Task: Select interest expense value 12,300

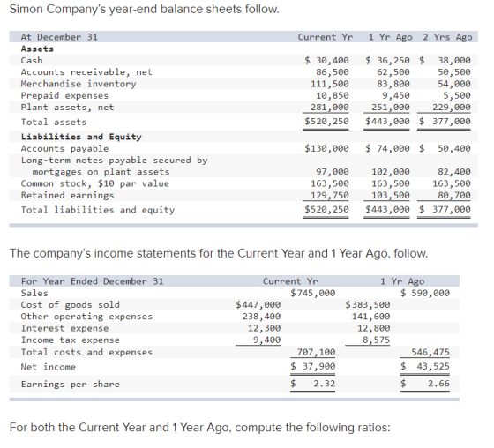Action: (264, 328)
